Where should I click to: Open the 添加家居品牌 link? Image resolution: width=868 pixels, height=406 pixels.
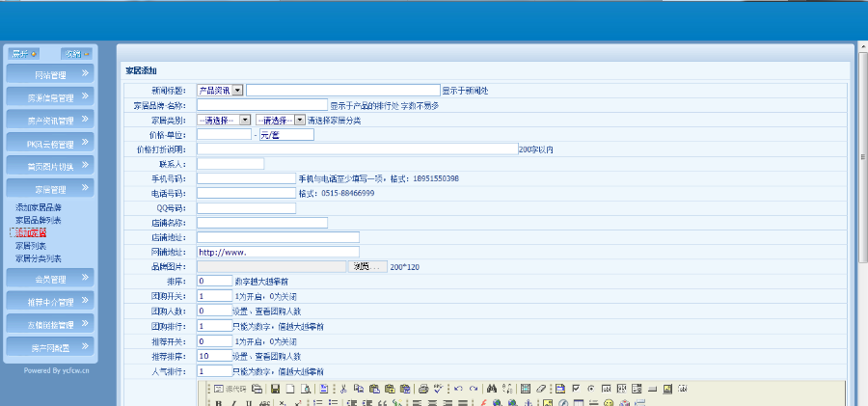(39, 207)
